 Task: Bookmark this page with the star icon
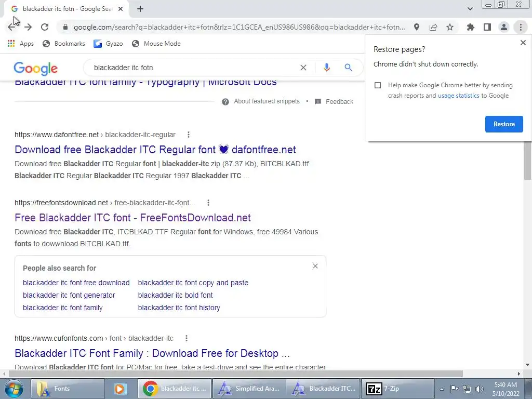tap(450, 27)
